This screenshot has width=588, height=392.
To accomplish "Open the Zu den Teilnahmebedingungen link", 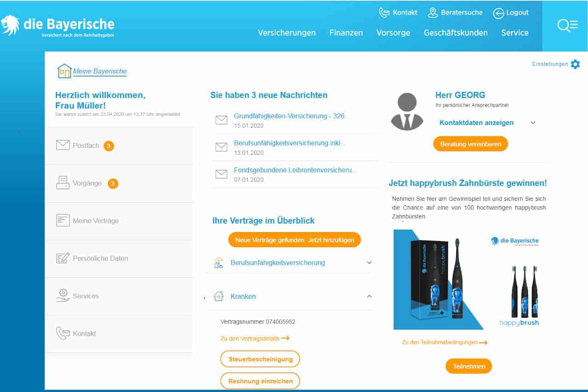I will pos(439,343).
